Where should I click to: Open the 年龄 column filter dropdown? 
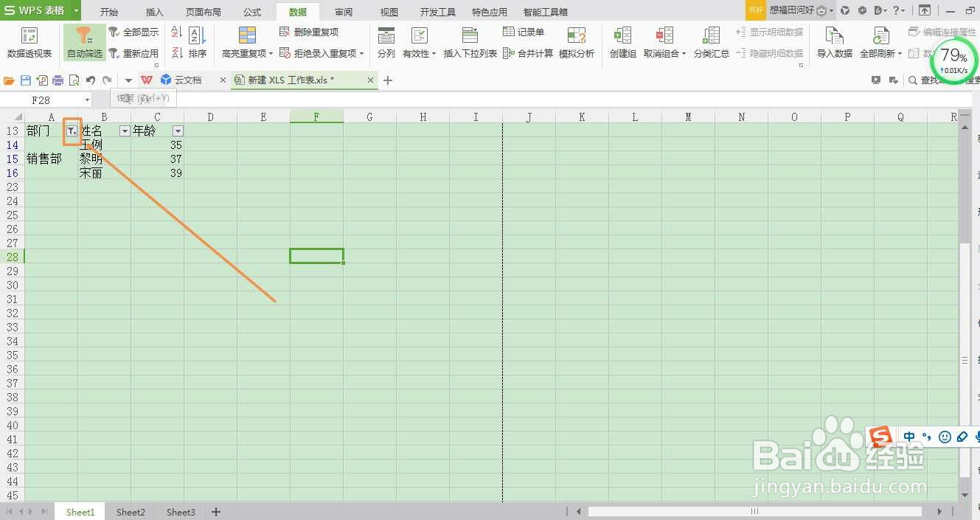point(178,131)
